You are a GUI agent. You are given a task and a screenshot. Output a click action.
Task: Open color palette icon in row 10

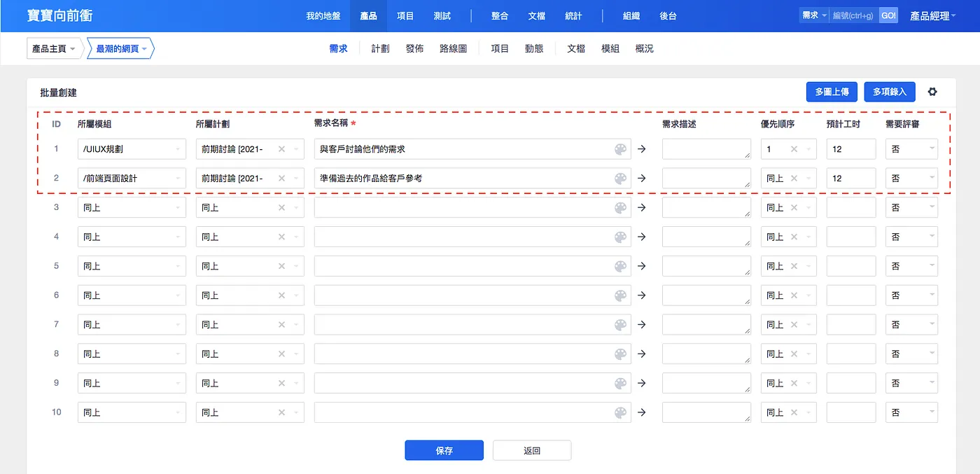click(620, 412)
